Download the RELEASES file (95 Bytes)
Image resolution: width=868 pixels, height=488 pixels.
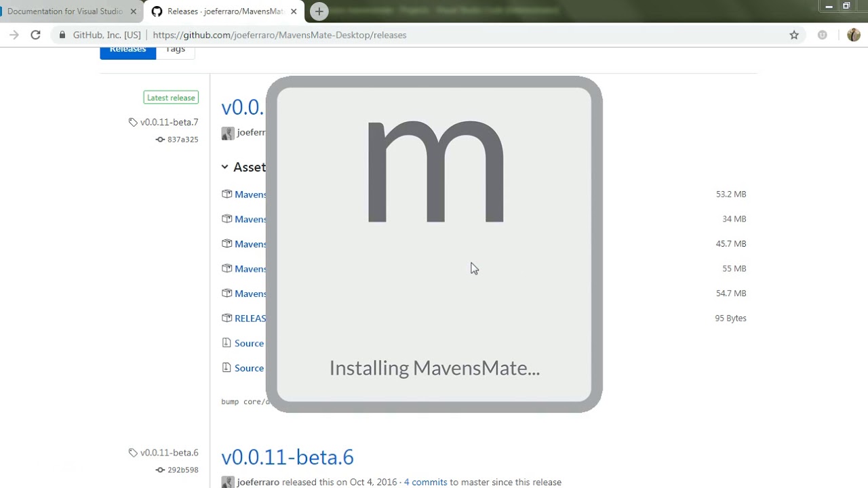pos(250,319)
